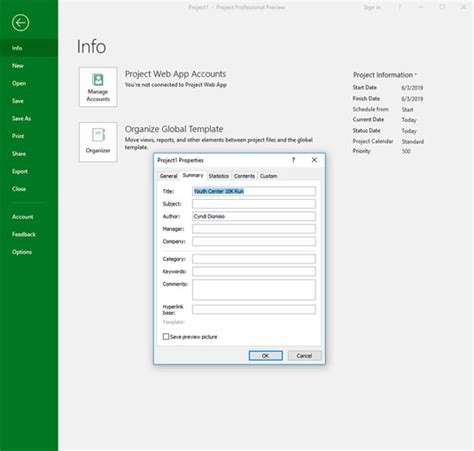Image resolution: width=474 pixels, height=451 pixels.
Task: Switch to the General tab
Action: [168, 176]
